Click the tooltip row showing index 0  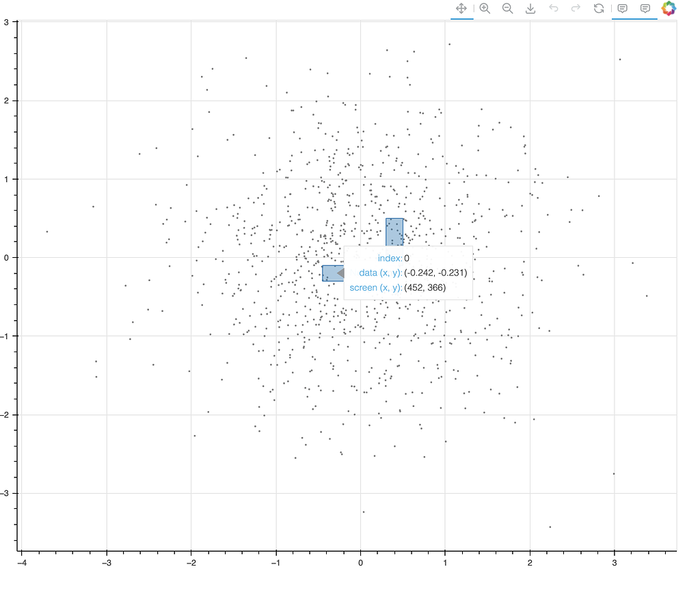[x=392, y=258]
